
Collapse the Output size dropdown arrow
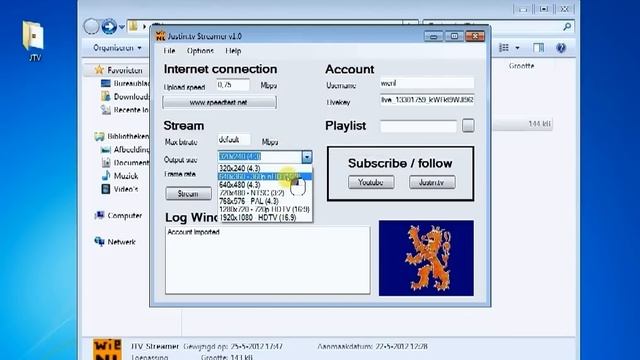coord(307,157)
